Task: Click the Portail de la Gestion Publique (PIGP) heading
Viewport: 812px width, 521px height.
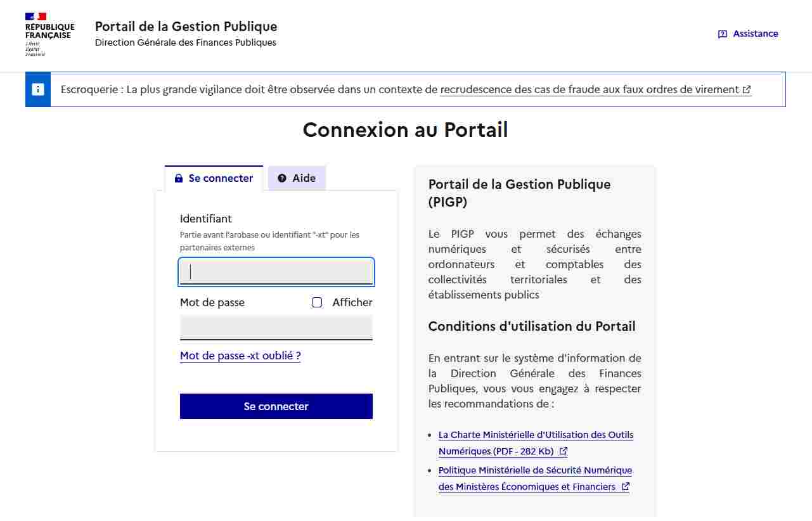Action: (x=520, y=193)
